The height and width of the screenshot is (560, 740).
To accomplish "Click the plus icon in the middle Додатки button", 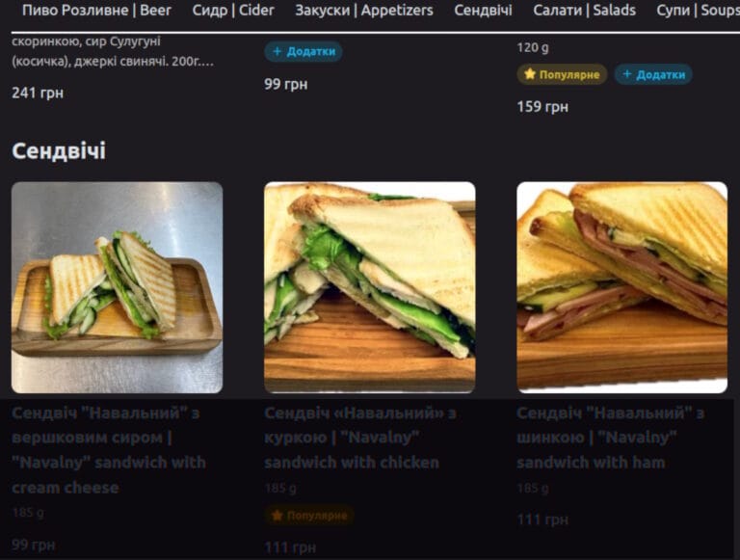I will (277, 51).
